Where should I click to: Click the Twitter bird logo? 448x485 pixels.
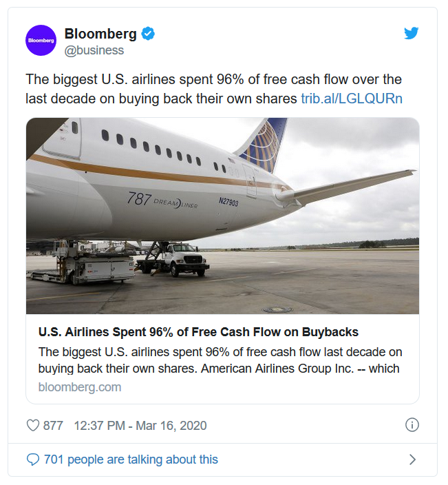tap(412, 33)
